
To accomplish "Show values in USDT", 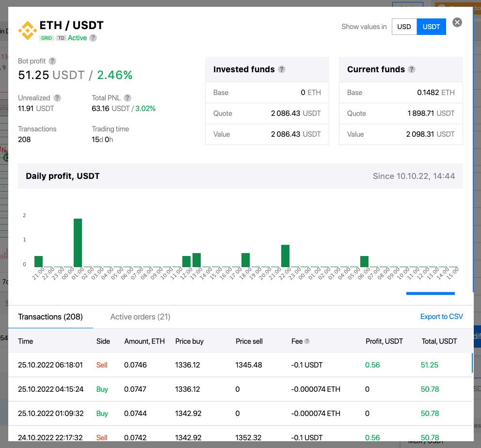I will pos(431,27).
